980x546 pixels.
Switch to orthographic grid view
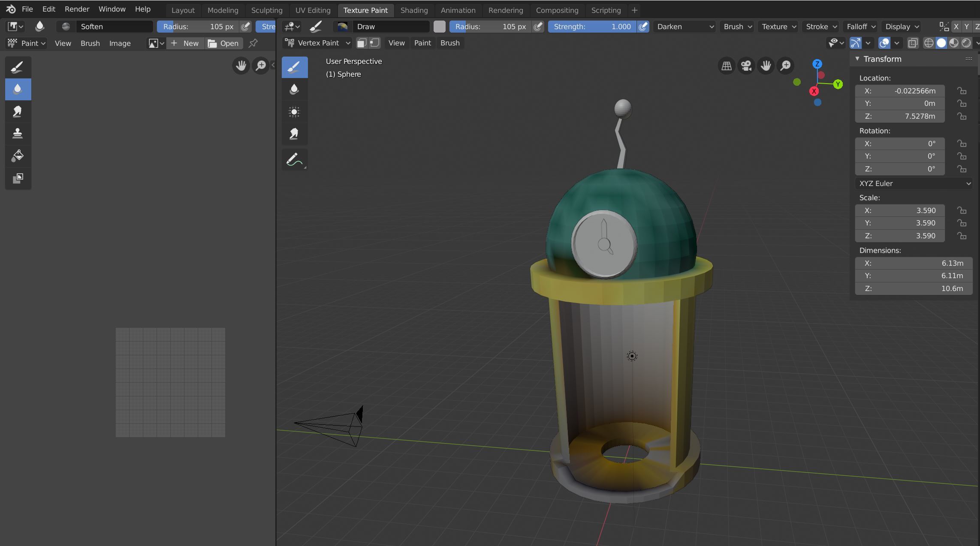pyautogui.click(x=727, y=66)
